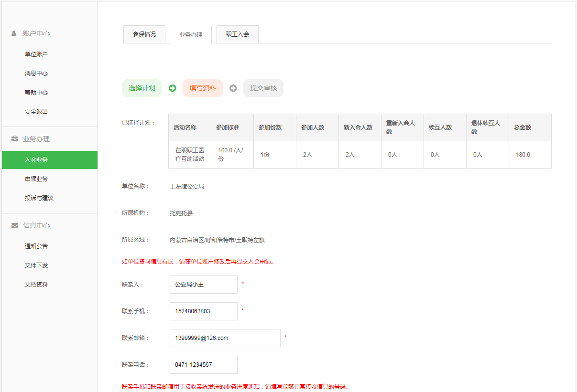Click the 信息中心 envelope icon

tap(14, 225)
